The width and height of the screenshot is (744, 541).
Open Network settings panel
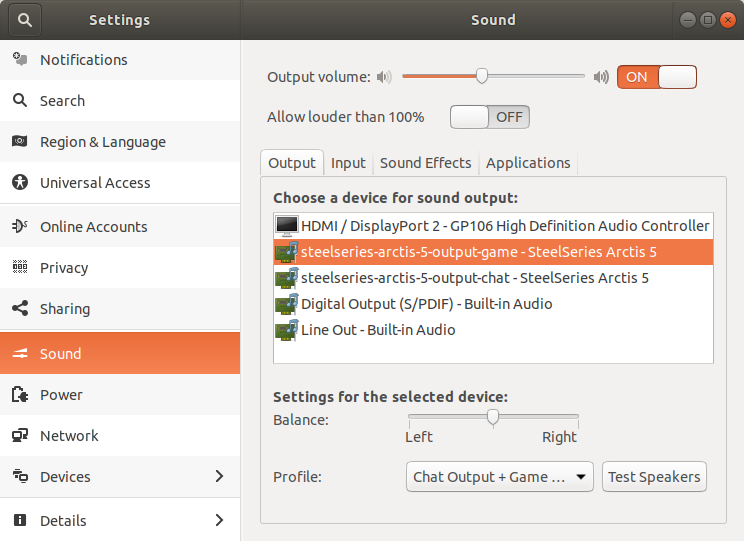point(120,435)
